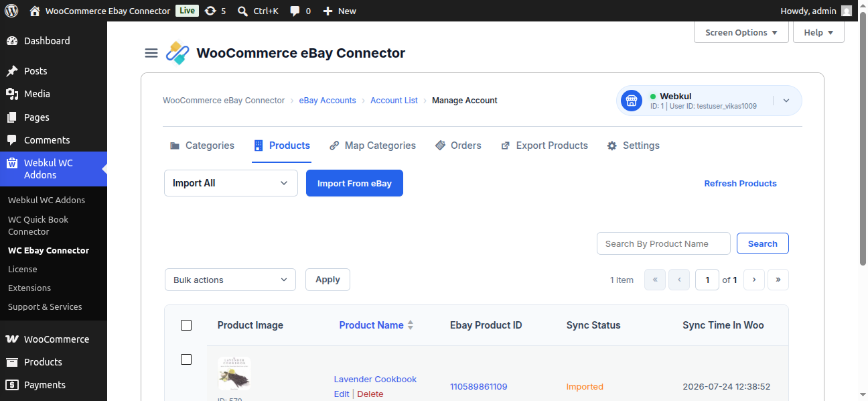Click the Search By Product Name field
Image resolution: width=868 pixels, height=401 pixels.
(x=663, y=243)
